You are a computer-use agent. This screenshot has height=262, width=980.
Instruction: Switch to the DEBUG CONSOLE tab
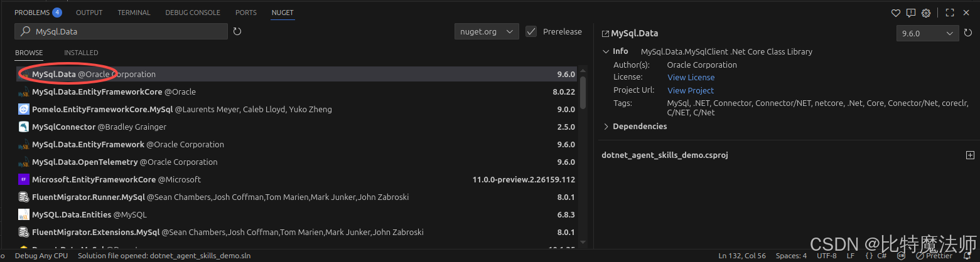pos(193,13)
